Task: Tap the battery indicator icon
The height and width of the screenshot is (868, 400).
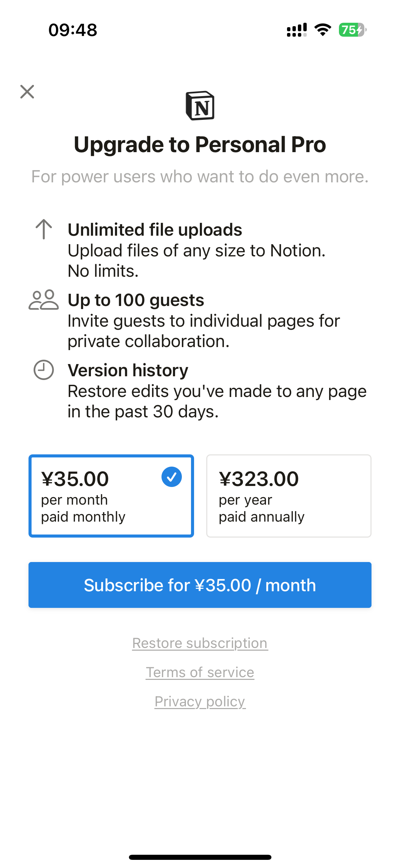Action: coord(352,30)
